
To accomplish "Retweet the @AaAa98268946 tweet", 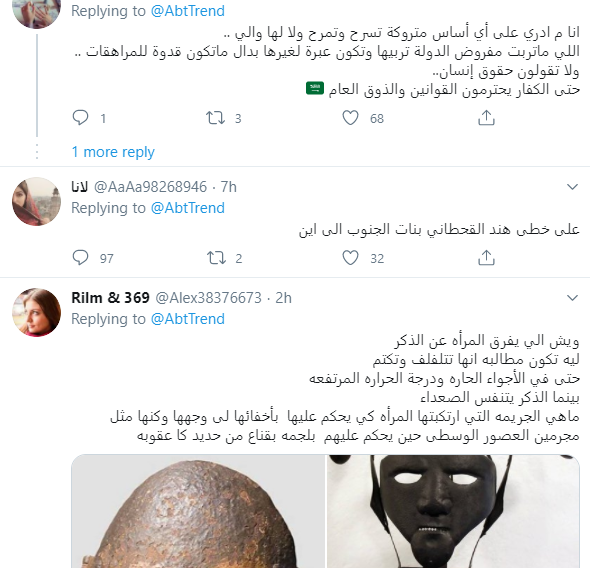I will pyautogui.click(x=216, y=258).
